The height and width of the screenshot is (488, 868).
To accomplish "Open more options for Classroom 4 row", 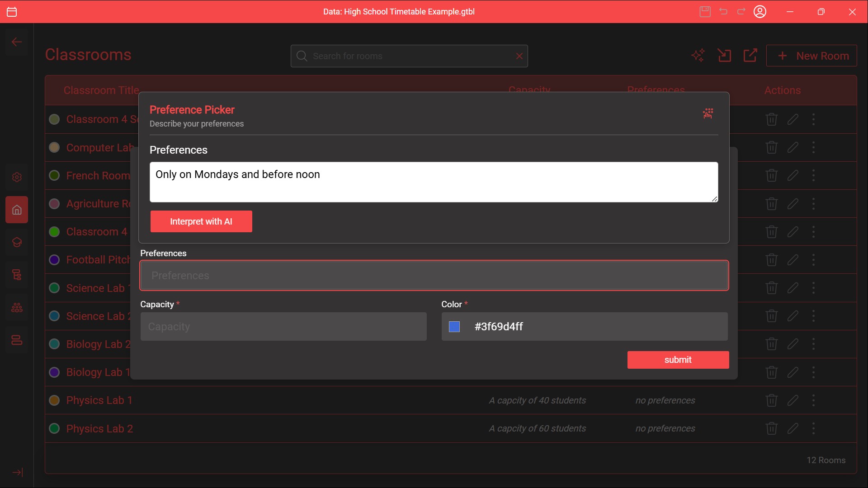I will (x=813, y=232).
